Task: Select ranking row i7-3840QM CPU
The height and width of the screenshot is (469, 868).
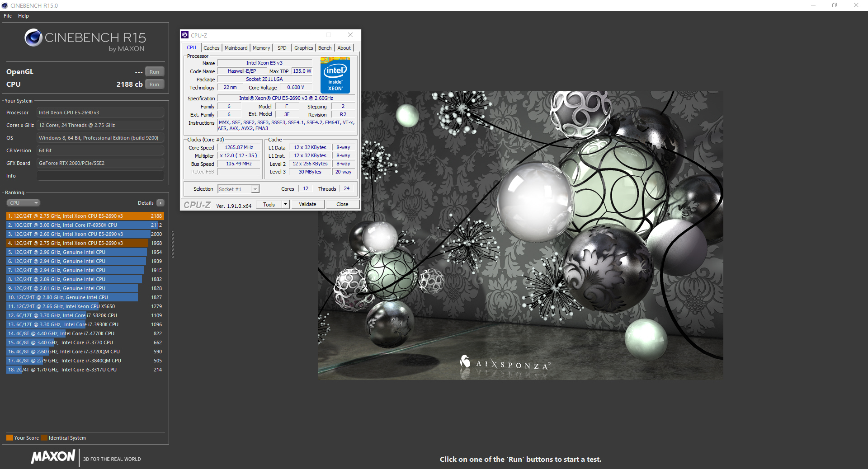Action: [85, 361]
